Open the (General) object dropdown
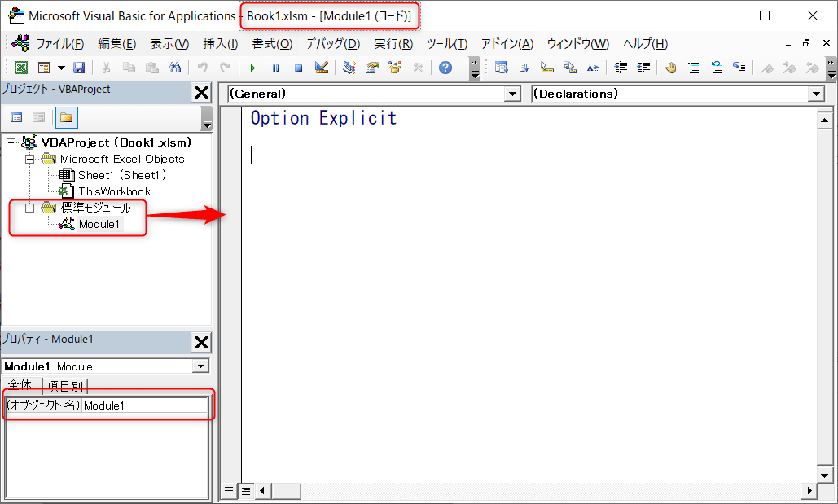 (512, 94)
